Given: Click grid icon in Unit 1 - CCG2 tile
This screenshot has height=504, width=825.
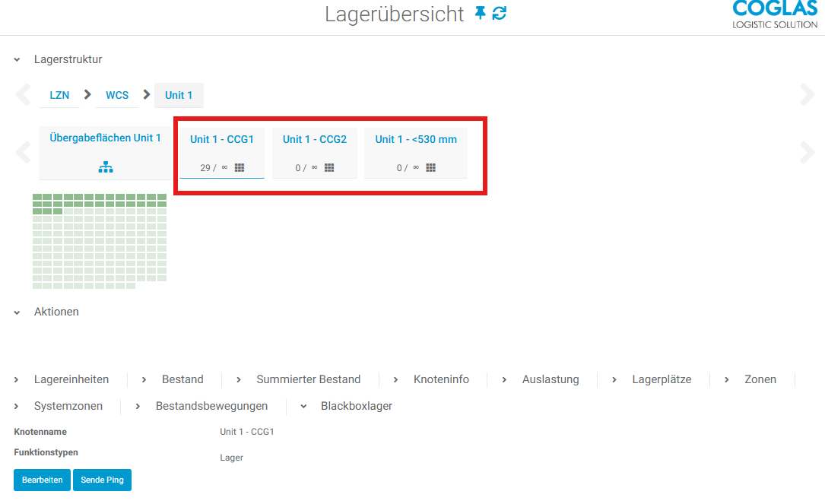Looking at the screenshot, I should point(329,167).
